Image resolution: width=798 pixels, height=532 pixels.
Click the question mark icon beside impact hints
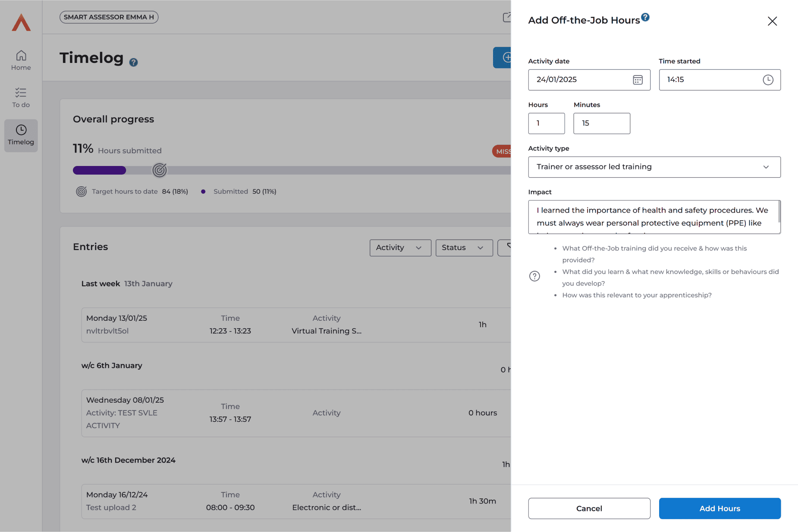(x=534, y=276)
